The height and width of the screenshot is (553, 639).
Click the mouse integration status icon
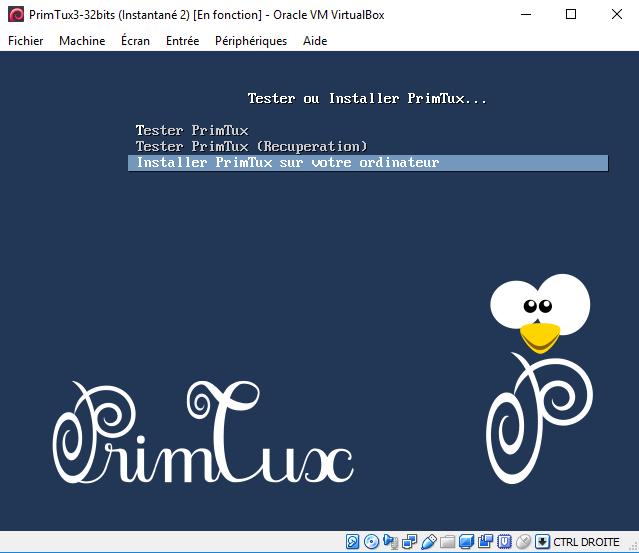pos(523,542)
